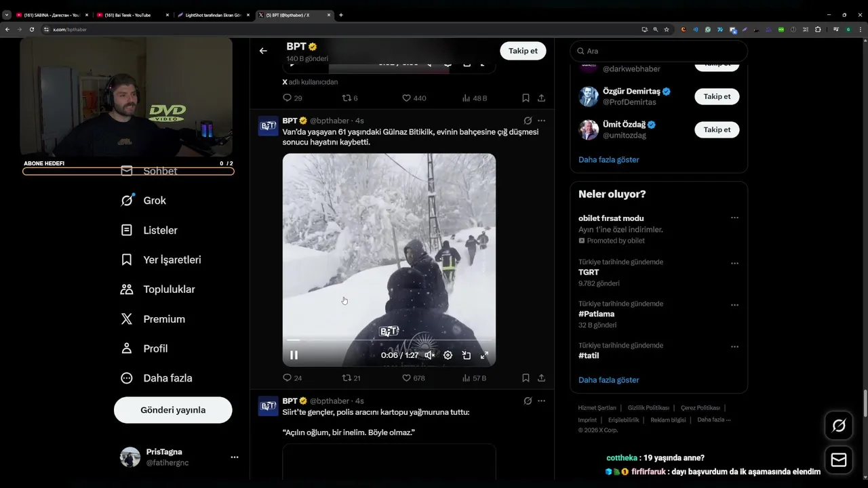This screenshot has height=488, width=868.
Task: Click the Ara search field
Action: [x=658, y=51]
